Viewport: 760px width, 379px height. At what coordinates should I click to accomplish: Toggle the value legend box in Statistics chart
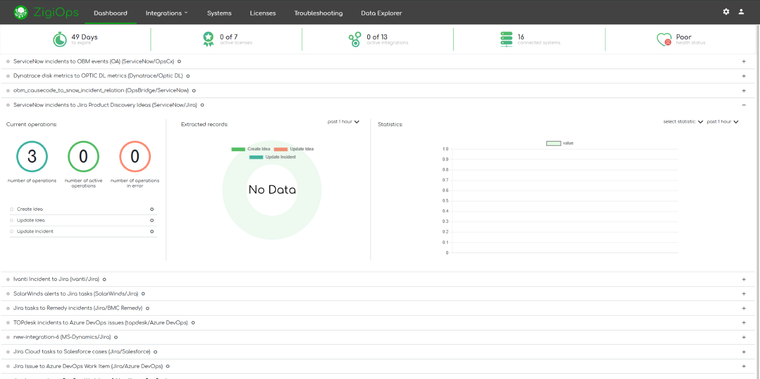[x=554, y=143]
